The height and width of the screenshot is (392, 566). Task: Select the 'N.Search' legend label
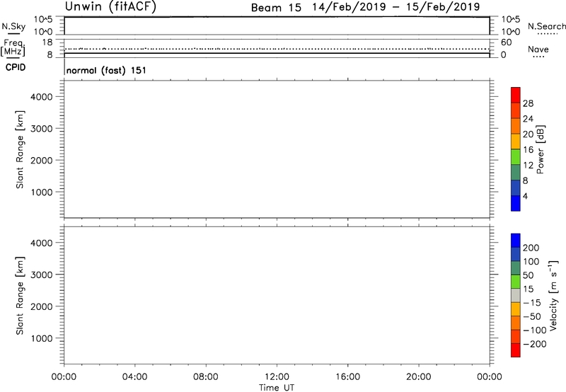[x=546, y=26]
